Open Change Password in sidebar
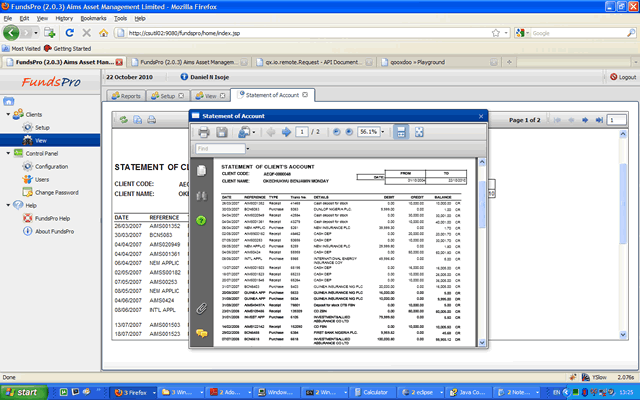Screen dimensions: 640x400 pyautogui.click(x=57, y=192)
